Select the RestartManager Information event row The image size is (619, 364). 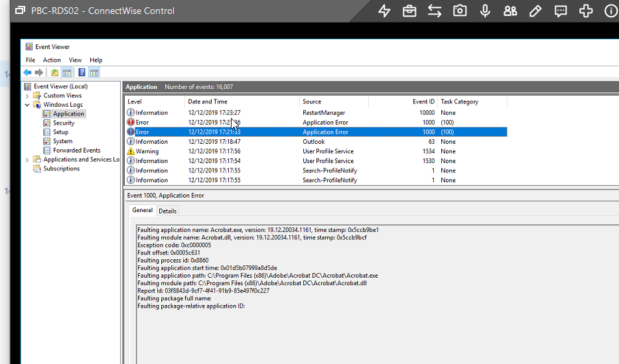click(x=316, y=113)
